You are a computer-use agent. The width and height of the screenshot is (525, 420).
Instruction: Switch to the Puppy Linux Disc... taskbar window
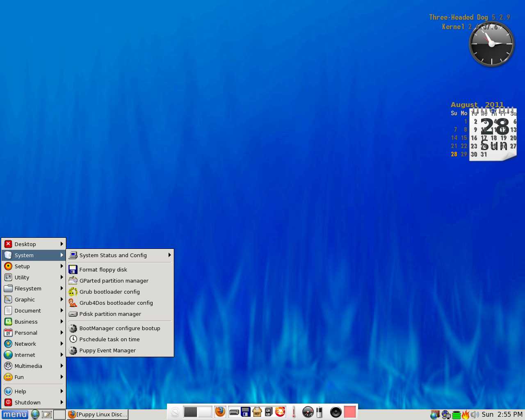click(x=98, y=415)
